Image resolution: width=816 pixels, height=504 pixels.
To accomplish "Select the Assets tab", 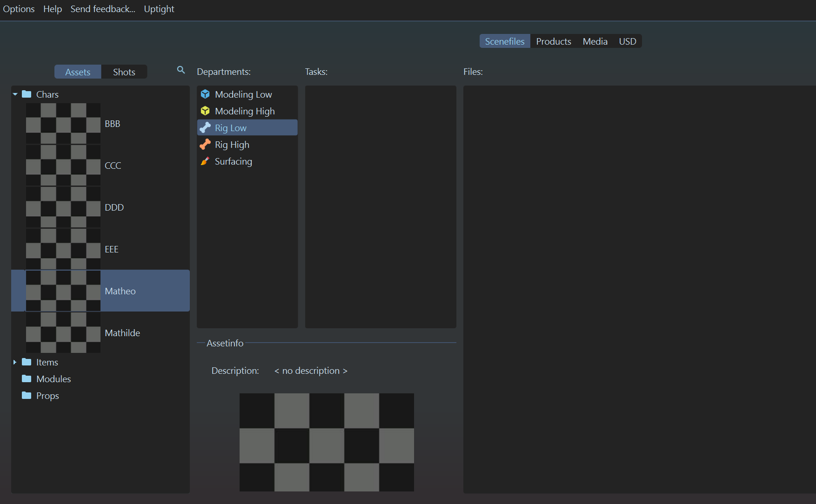I will coord(78,72).
